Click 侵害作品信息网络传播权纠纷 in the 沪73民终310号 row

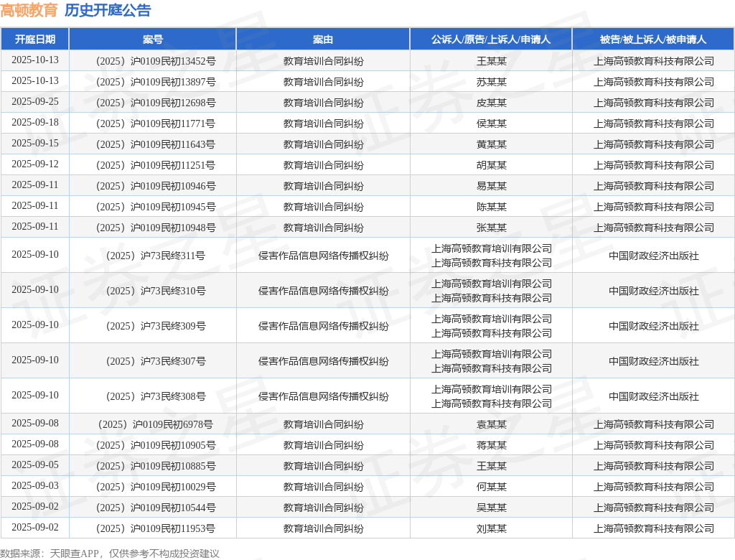(x=324, y=291)
